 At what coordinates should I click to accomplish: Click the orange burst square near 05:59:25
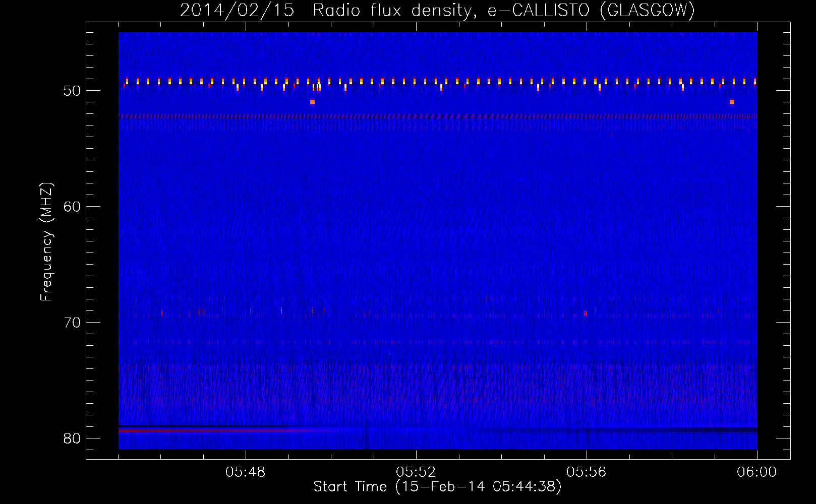(732, 102)
